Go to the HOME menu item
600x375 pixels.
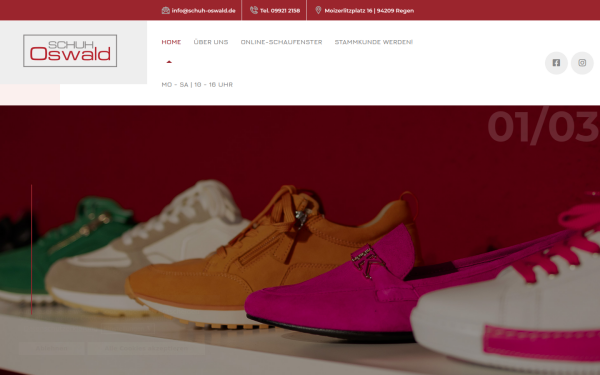click(x=171, y=42)
